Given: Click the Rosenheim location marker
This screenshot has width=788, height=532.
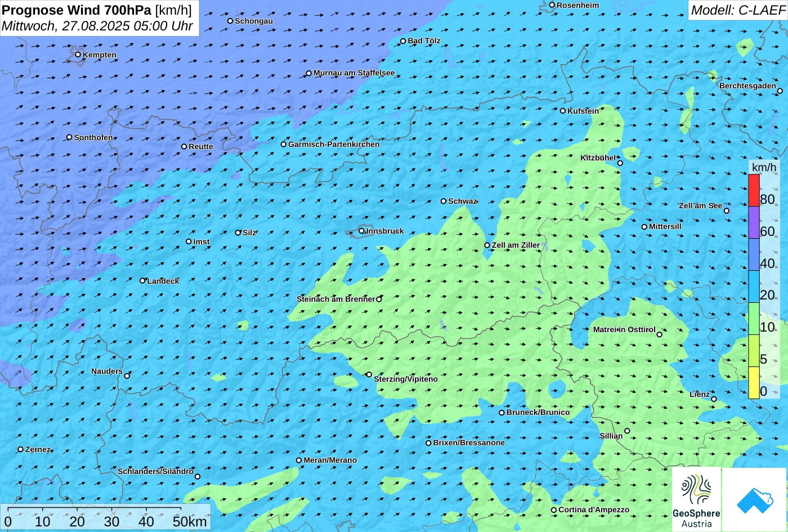Looking at the screenshot, I should pos(552,5).
